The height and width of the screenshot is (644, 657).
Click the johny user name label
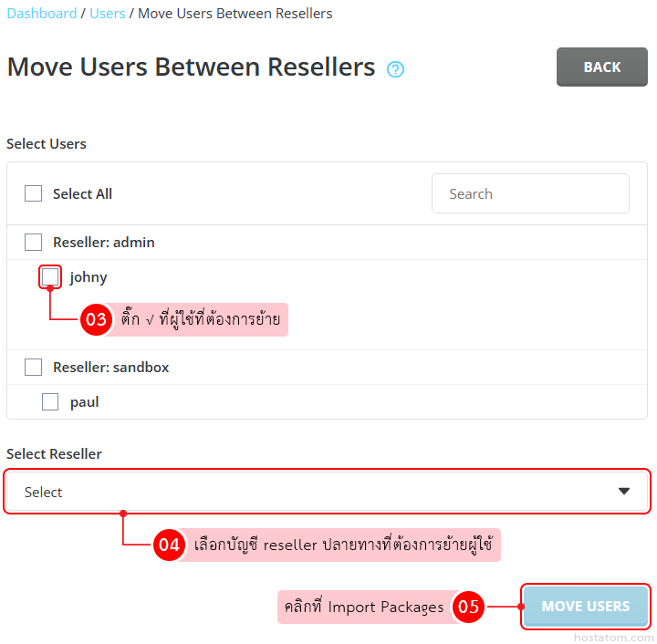89,277
